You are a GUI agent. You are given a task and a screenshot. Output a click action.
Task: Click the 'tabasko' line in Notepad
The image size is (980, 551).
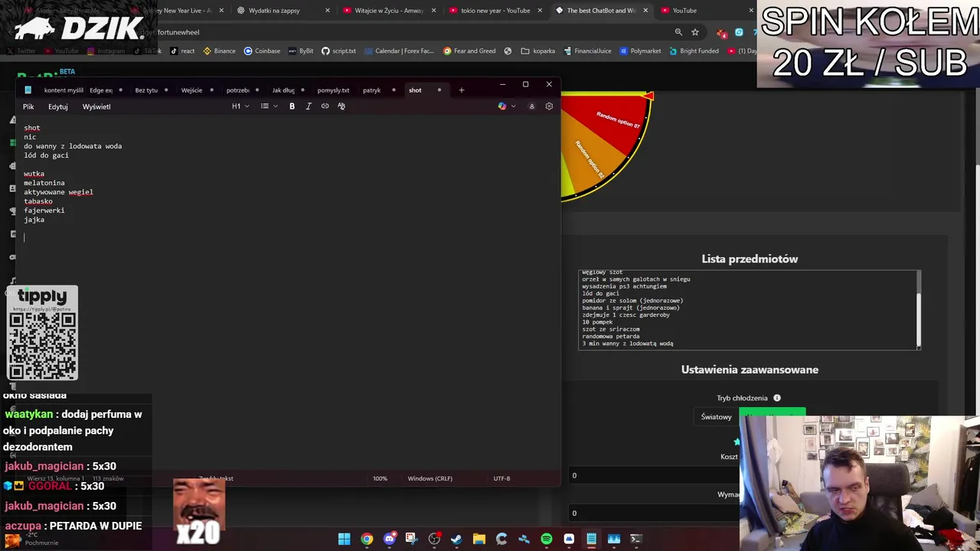point(38,201)
